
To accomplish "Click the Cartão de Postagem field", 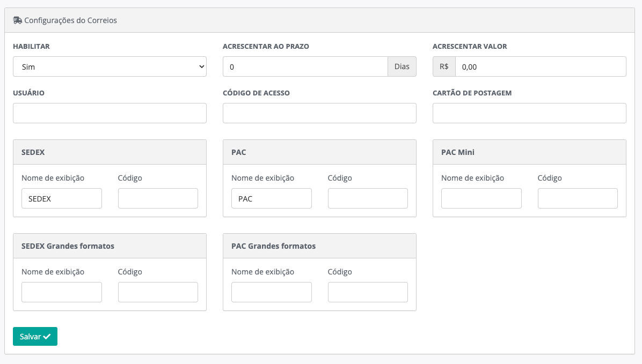I will pyautogui.click(x=529, y=113).
